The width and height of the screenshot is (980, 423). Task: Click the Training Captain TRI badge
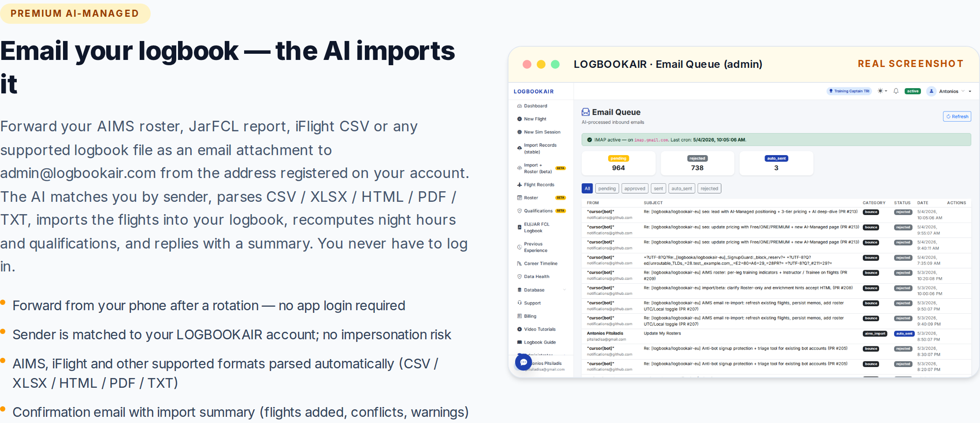[849, 91]
